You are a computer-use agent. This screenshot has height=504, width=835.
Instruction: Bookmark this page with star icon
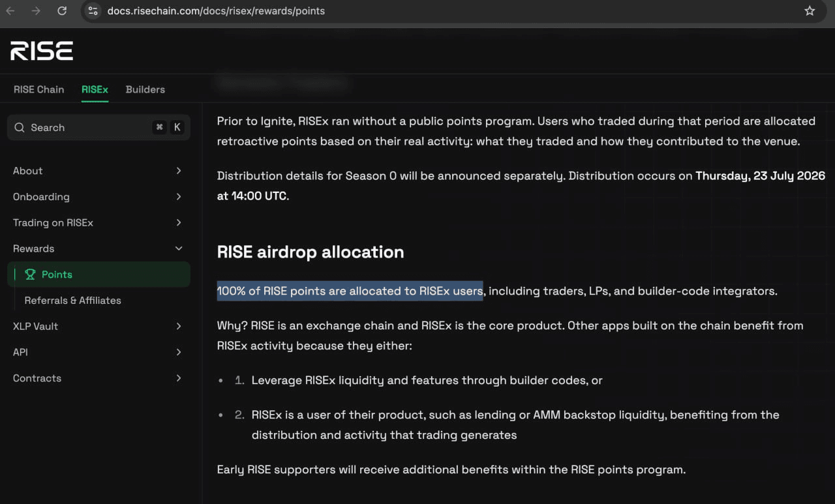[810, 11]
